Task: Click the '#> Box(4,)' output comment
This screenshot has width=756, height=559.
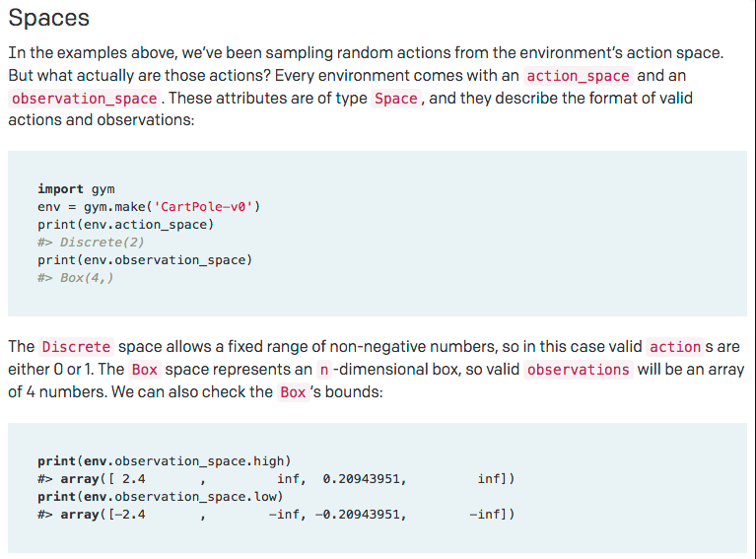Action: pyautogui.click(x=75, y=277)
